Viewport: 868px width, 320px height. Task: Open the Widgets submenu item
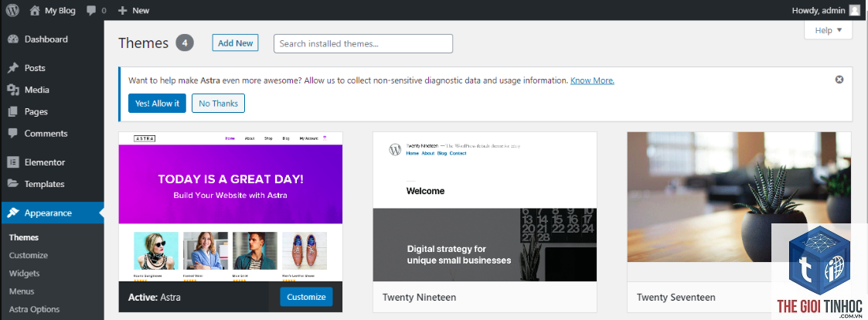[x=25, y=274]
